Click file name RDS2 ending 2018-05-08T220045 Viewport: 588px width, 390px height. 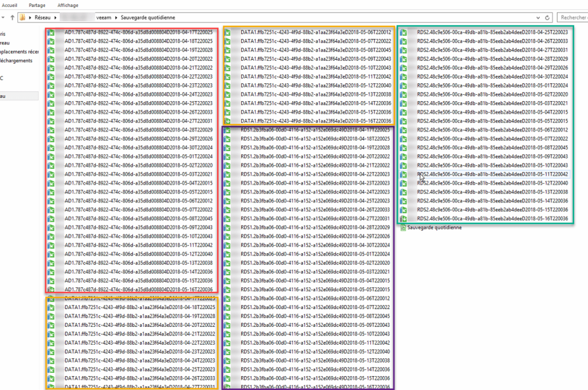click(492, 148)
